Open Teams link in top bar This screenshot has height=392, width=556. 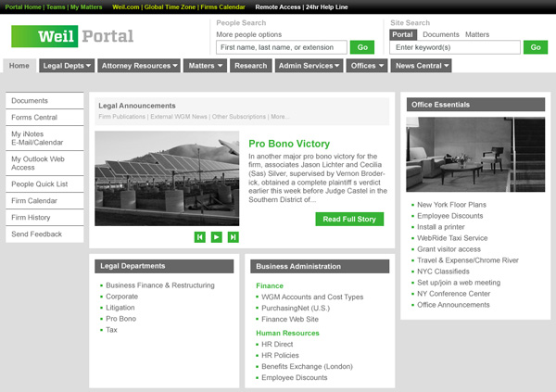56,7
